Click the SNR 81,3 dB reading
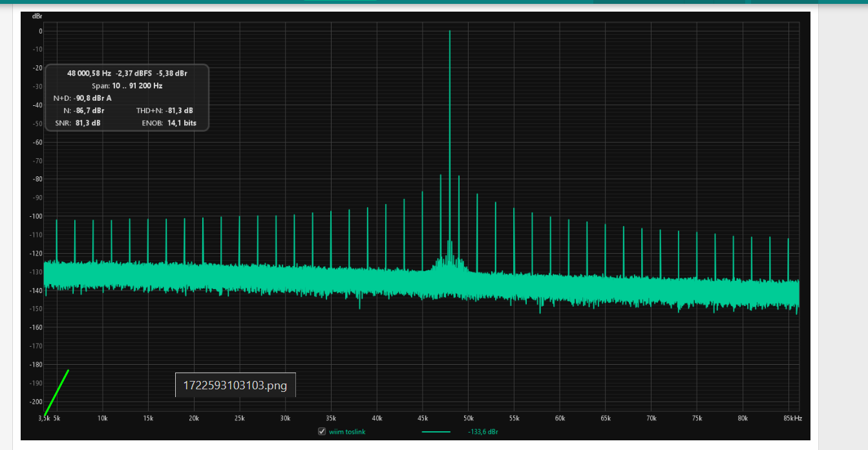The width and height of the screenshot is (868, 450). [78, 123]
